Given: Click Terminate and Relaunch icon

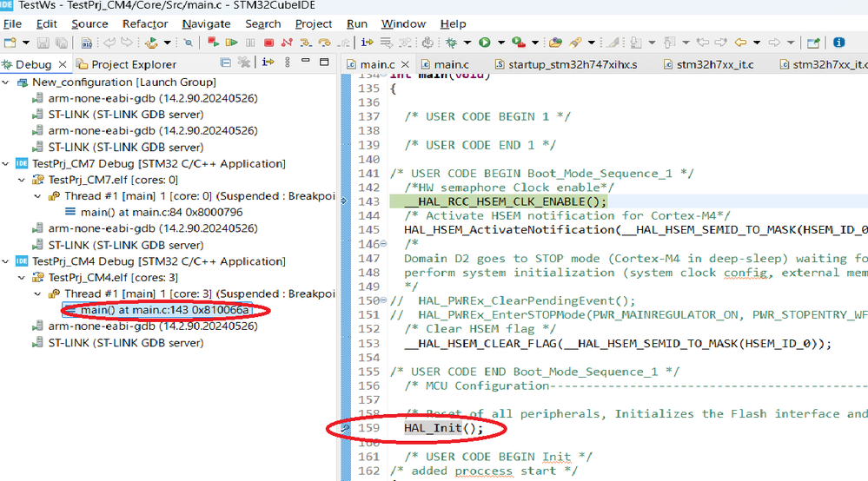Looking at the screenshot, I should (x=213, y=43).
